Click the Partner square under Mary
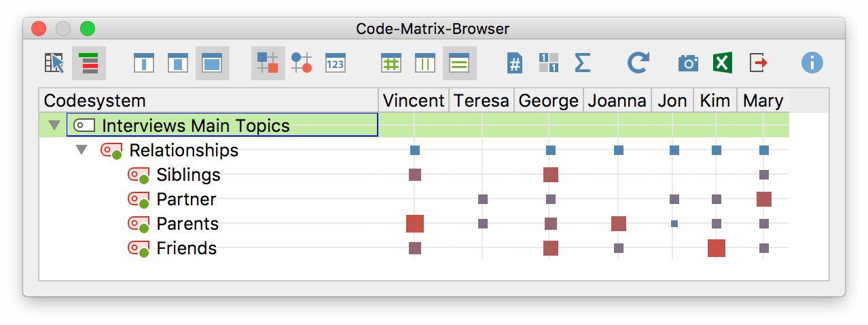Viewport: 868px width, 325px height. tap(764, 199)
